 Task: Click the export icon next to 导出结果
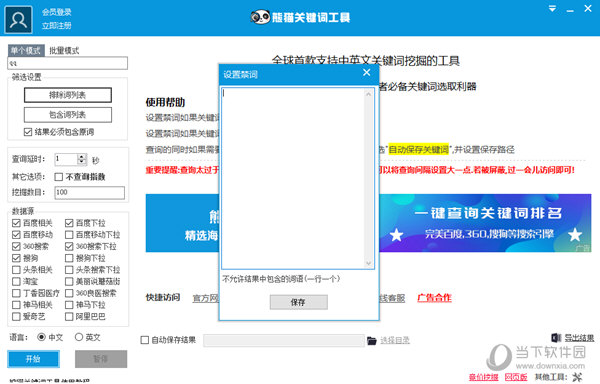[x=556, y=338]
